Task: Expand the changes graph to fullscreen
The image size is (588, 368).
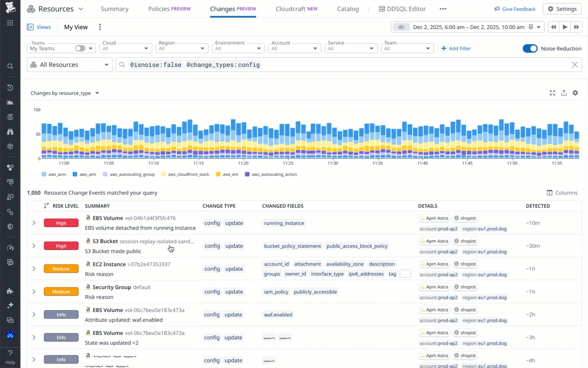Action: coord(552,93)
